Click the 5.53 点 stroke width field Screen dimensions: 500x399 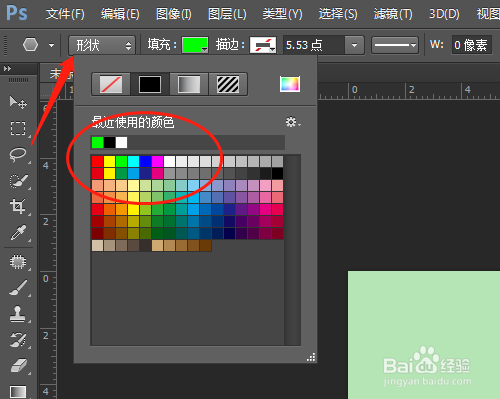coord(313,45)
